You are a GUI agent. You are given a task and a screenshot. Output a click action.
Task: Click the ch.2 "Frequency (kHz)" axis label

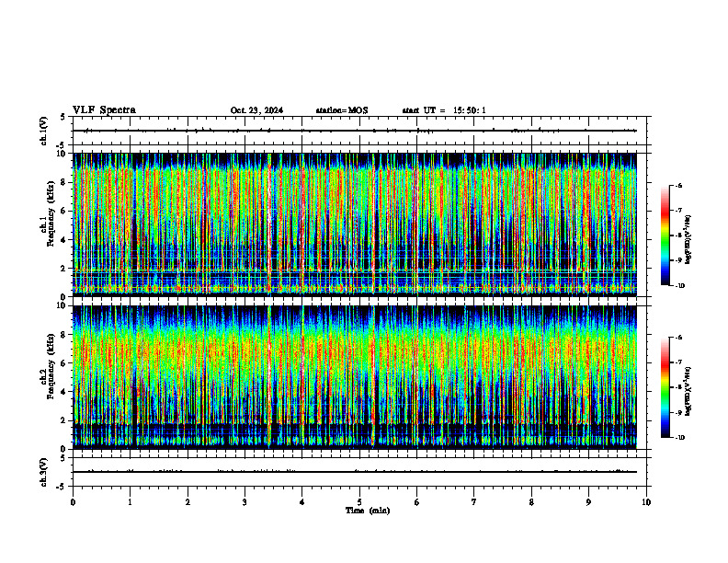tap(51, 366)
